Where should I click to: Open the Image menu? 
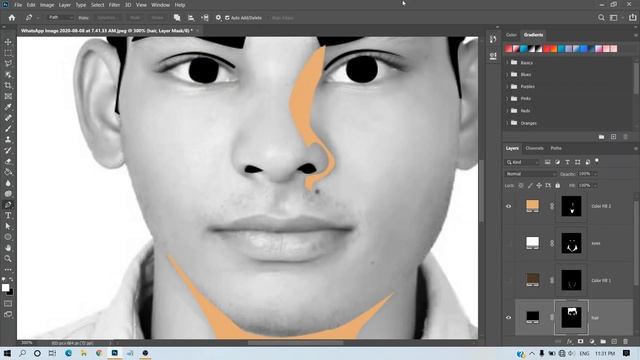point(47,5)
